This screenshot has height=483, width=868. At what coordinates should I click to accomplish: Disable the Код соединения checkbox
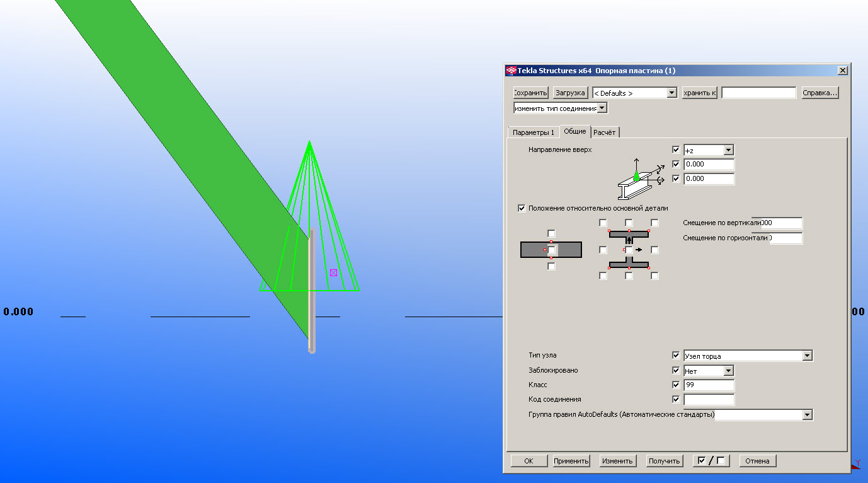pyautogui.click(x=676, y=399)
